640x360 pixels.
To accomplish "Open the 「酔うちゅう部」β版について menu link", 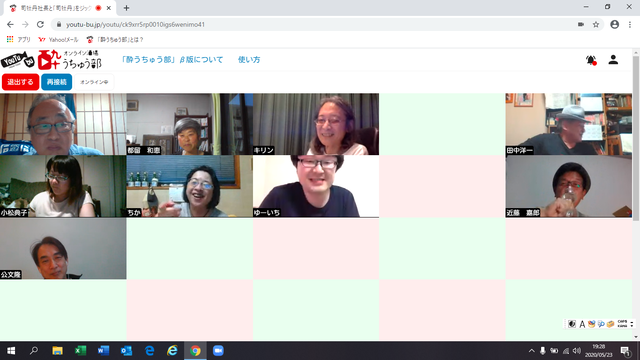I will click(x=172, y=60).
